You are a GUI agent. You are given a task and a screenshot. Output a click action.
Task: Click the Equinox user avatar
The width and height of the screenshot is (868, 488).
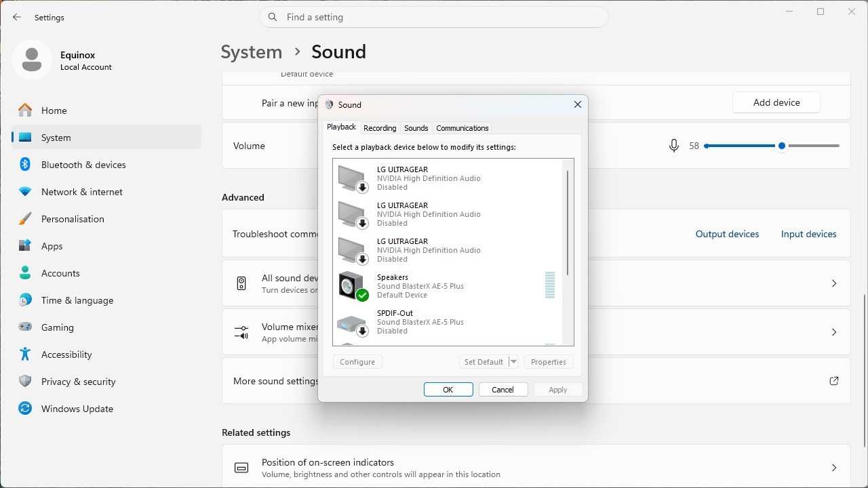[31, 60]
